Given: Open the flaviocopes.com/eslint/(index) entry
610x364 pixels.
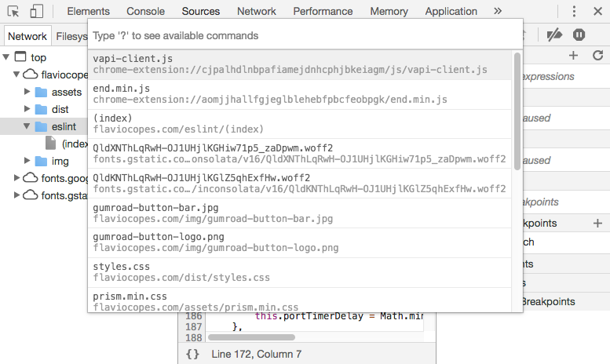Looking at the screenshot, I should [x=300, y=124].
